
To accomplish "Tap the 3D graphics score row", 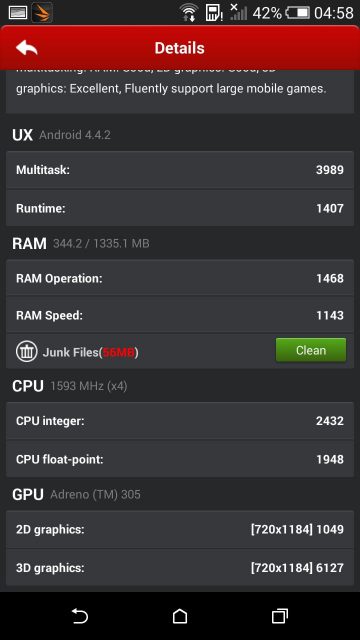I will (x=180, y=567).
